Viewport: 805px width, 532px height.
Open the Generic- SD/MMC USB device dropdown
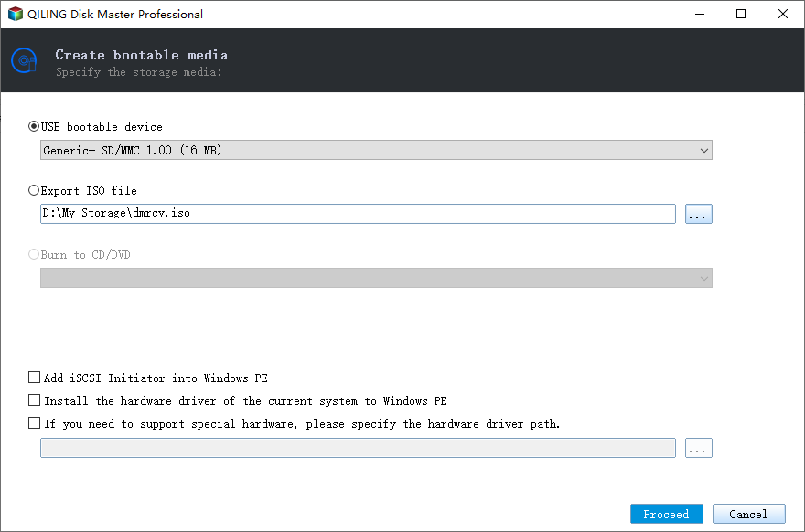[376, 150]
